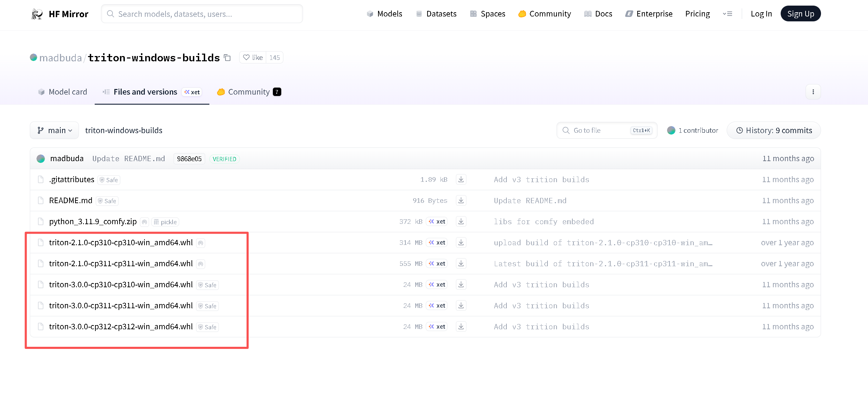Open Community in top navigation

click(545, 14)
